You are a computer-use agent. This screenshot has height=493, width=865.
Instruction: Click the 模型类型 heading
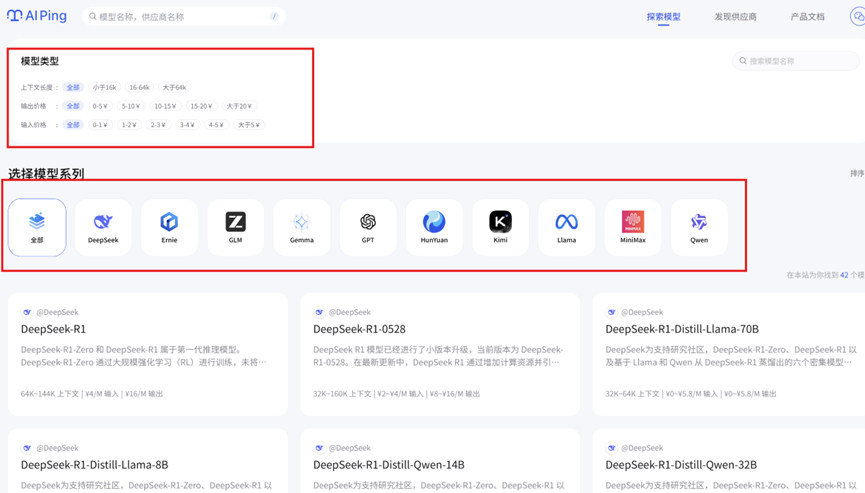pyautogui.click(x=40, y=61)
